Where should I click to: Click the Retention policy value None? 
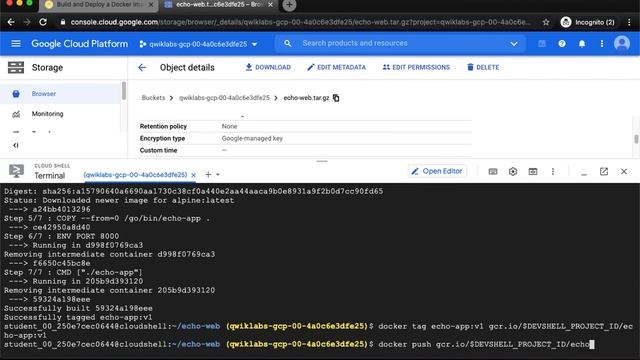click(229, 127)
